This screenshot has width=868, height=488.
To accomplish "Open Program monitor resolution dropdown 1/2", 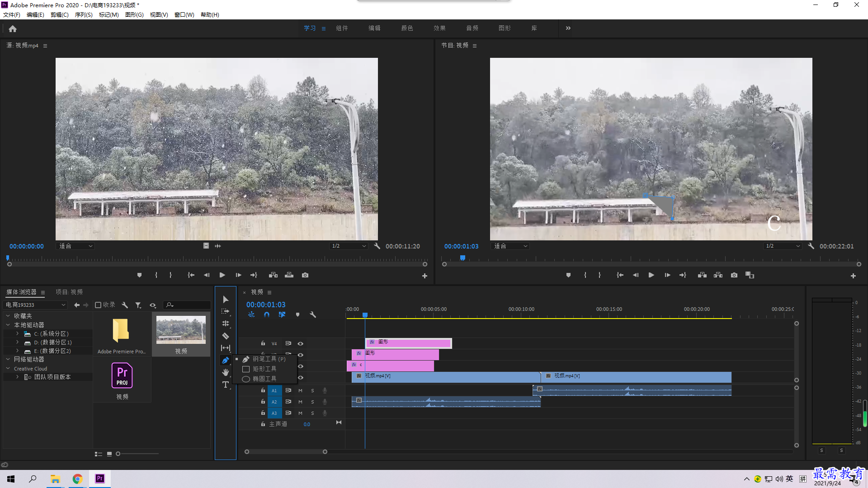I will (783, 246).
